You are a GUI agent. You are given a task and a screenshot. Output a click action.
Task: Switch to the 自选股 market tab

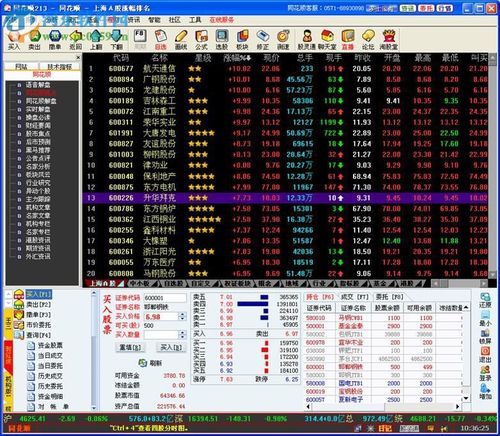173,283
